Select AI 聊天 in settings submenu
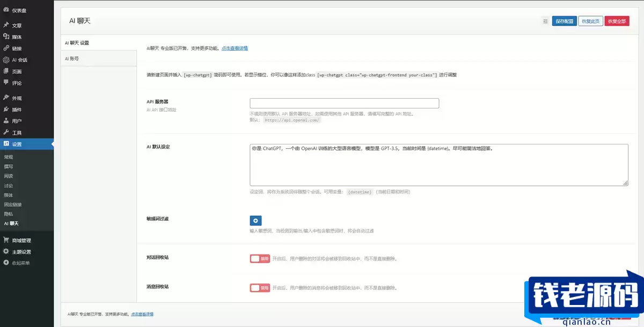 pos(11,223)
